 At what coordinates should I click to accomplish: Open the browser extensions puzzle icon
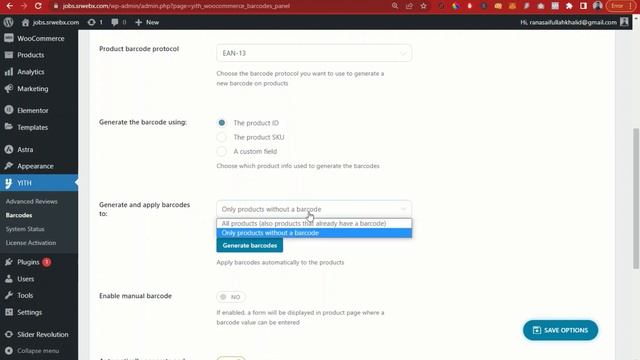(569, 6)
